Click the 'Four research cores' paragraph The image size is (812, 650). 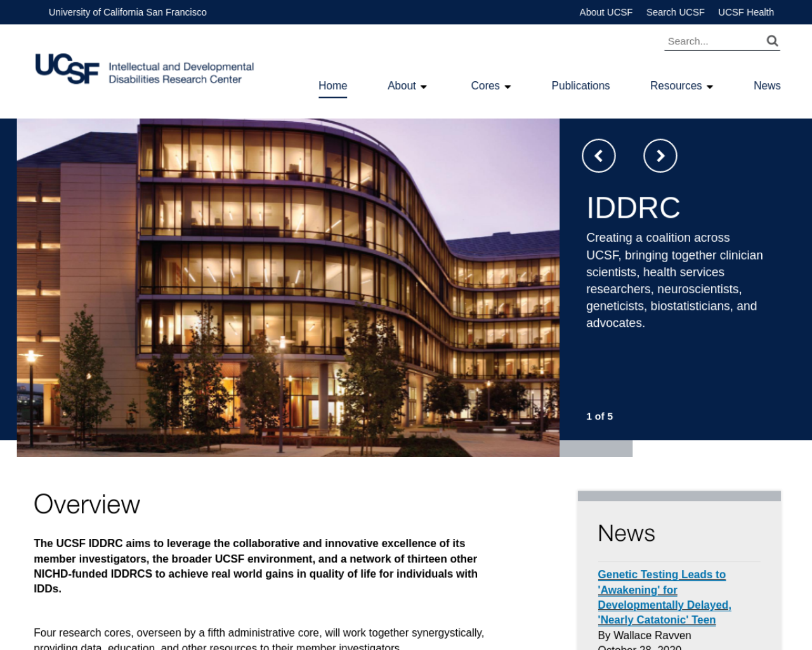[259, 639]
